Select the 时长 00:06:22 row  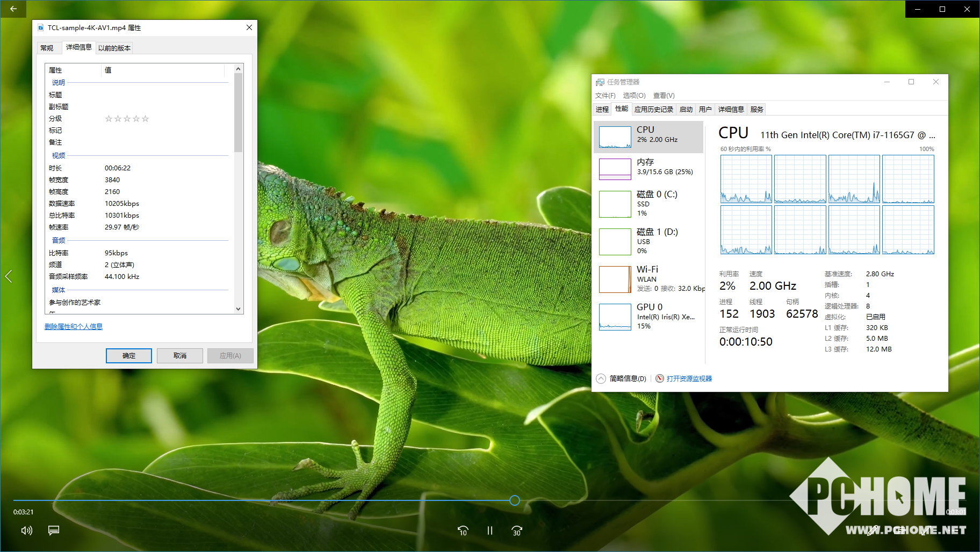tap(139, 168)
